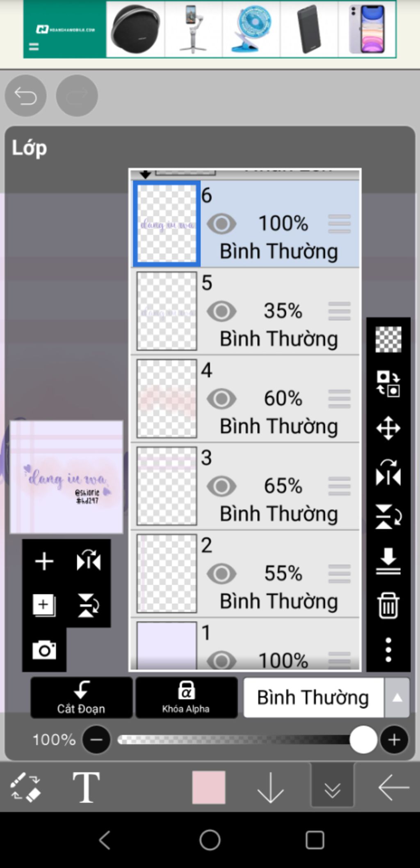This screenshot has width=420, height=868.
Task: Tap the checkerboard transparency icon
Action: click(388, 340)
